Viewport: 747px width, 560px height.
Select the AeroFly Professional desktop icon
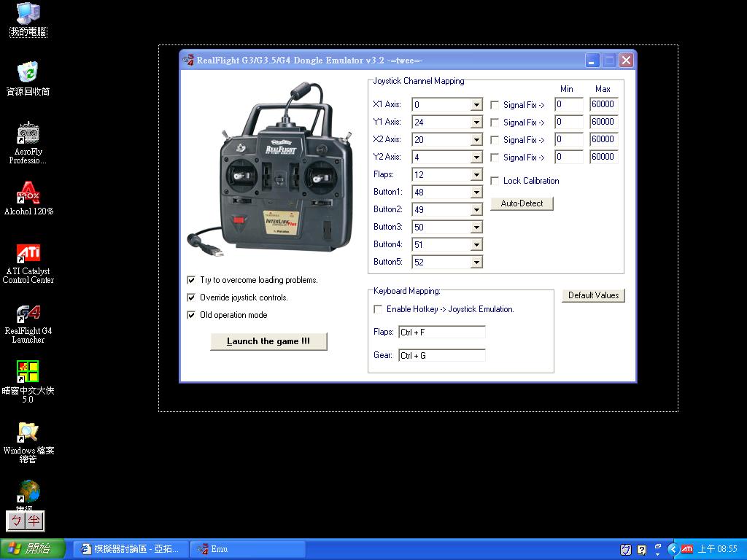pos(28,142)
